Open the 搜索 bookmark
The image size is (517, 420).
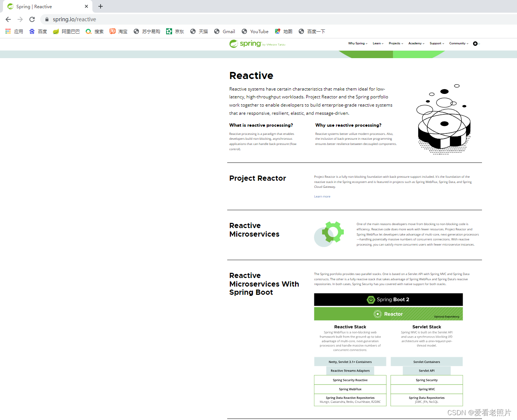[x=95, y=32]
